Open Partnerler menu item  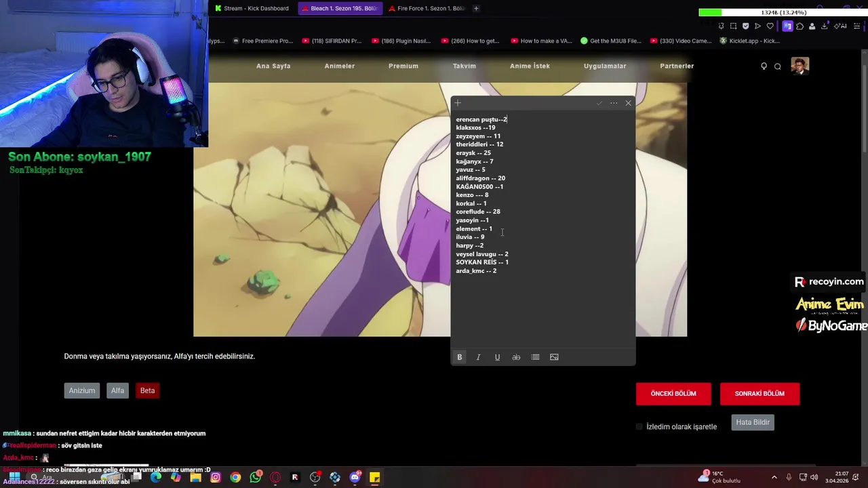click(677, 66)
